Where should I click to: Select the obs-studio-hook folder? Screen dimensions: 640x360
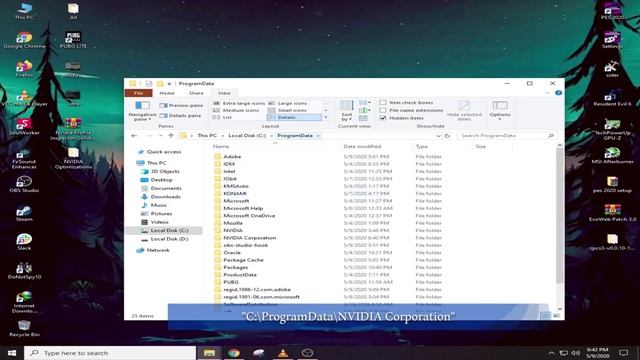coord(245,245)
